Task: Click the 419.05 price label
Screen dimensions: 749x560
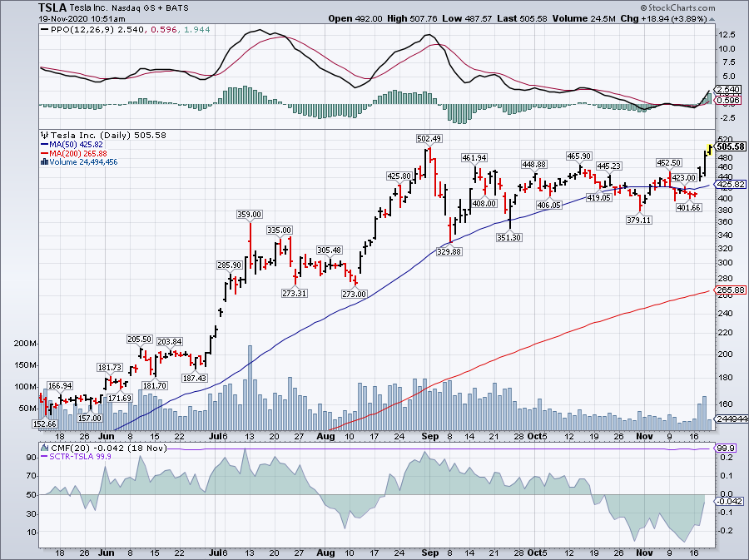Action: pos(599,198)
